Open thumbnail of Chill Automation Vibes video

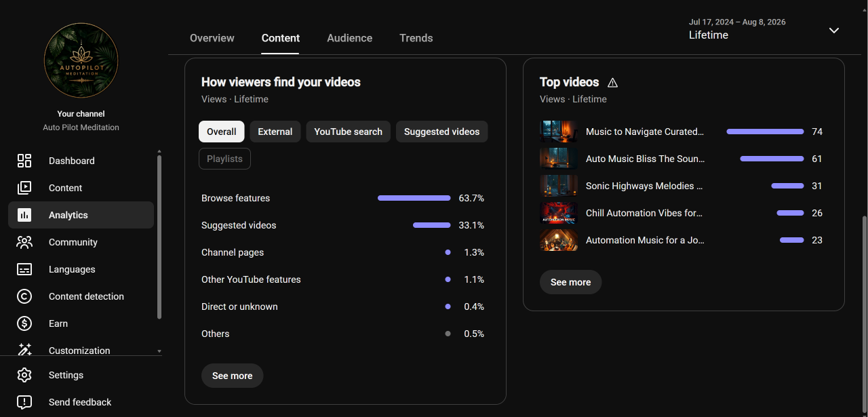coord(559,213)
